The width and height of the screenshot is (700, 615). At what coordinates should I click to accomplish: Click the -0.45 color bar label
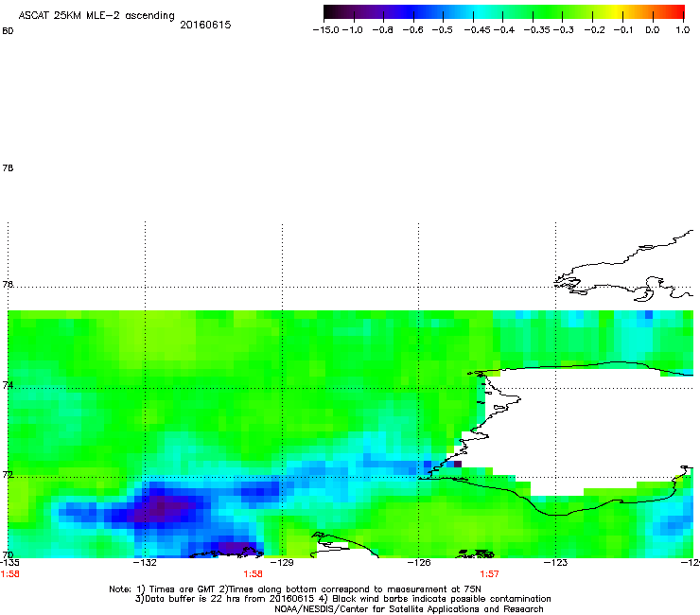click(477, 30)
